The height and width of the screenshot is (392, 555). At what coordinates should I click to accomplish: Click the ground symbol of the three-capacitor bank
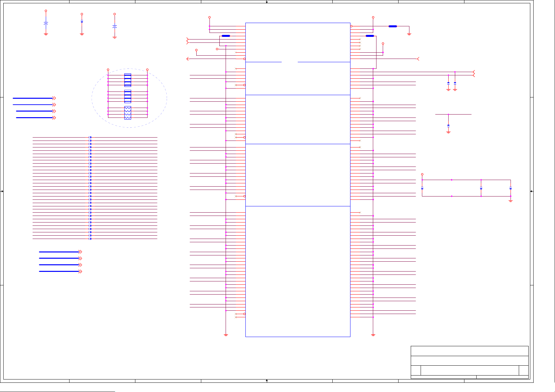click(511, 200)
